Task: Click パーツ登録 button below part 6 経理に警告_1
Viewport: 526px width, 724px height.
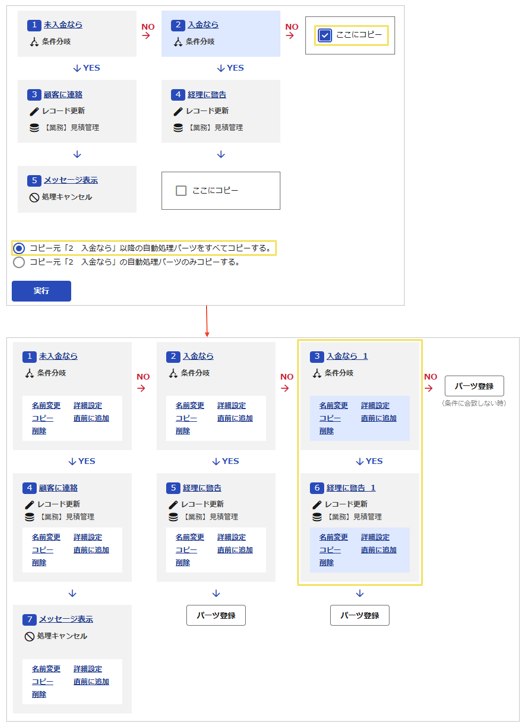Action: (360, 615)
